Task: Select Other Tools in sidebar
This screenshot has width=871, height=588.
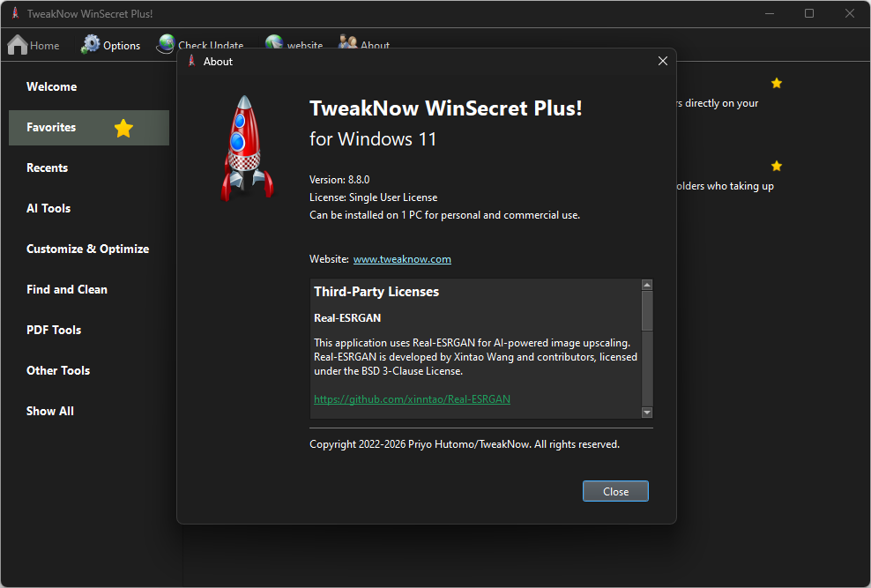Action: pos(58,370)
